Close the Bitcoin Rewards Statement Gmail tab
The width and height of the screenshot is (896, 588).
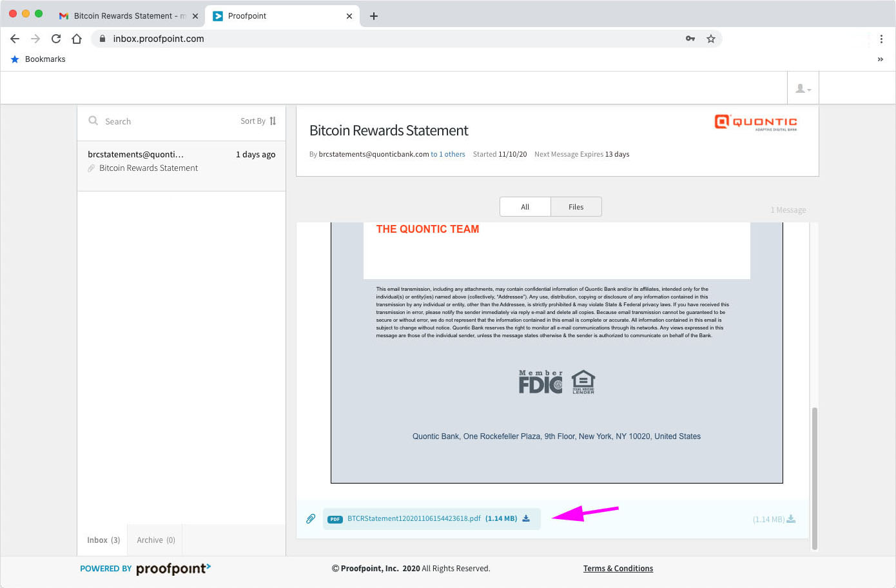click(195, 16)
